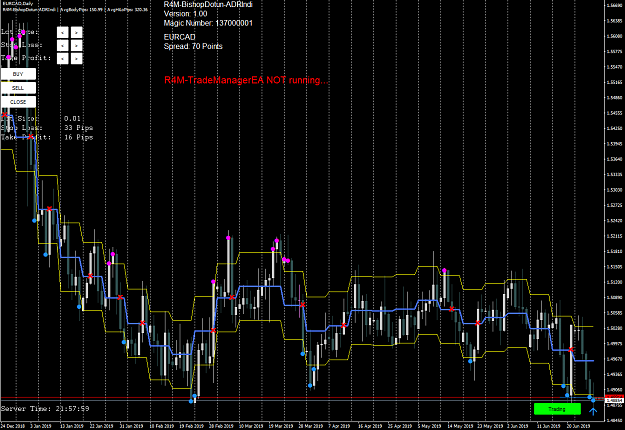Viewport: 625px width, 430px height.
Task: Toggle the green Trading button
Action: click(557, 409)
